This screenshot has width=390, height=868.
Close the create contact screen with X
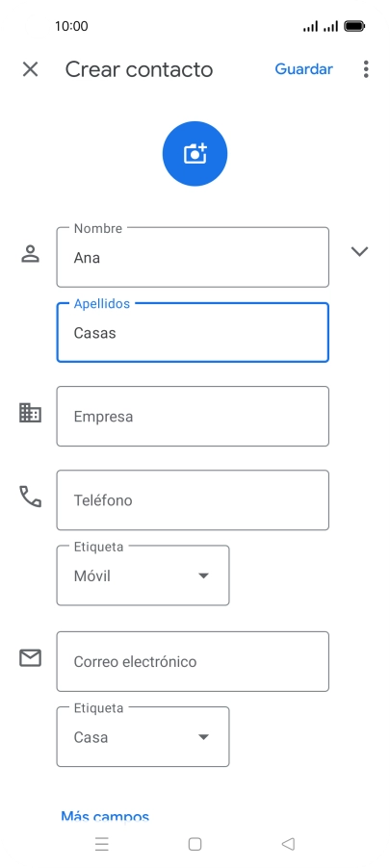pos(30,69)
